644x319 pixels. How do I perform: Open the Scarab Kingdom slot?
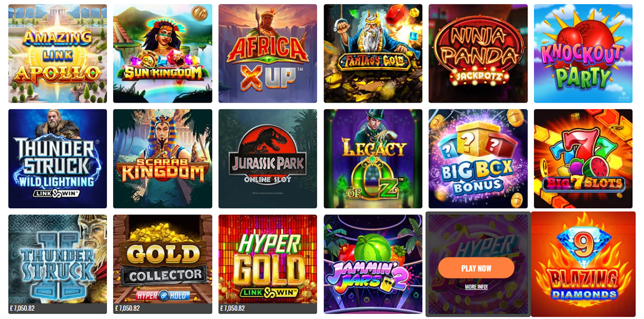[x=163, y=158]
